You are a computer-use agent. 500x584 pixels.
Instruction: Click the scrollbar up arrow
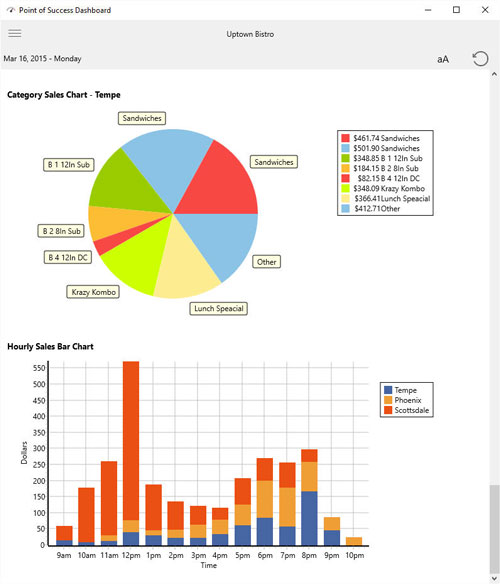click(494, 74)
